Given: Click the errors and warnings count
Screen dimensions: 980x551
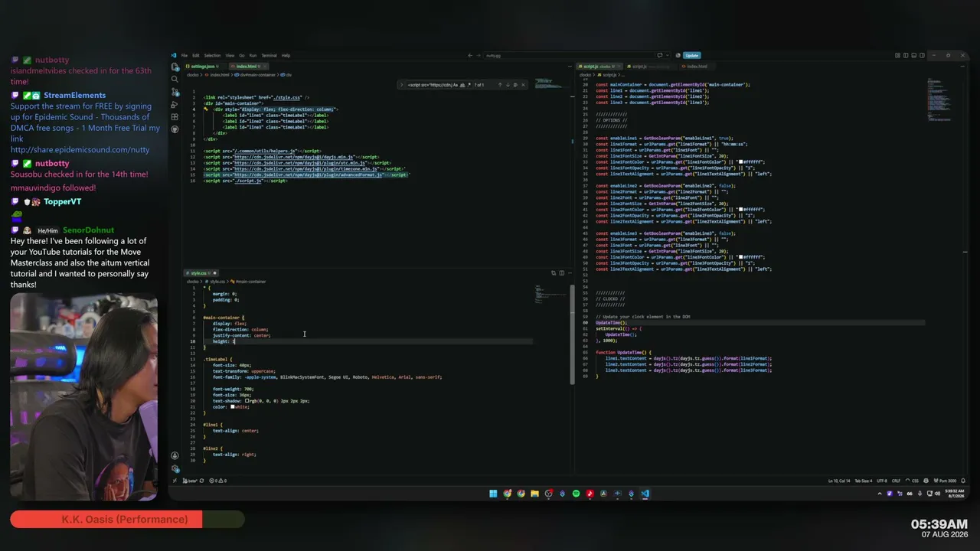Looking at the screenshot, I should [218, 481].
